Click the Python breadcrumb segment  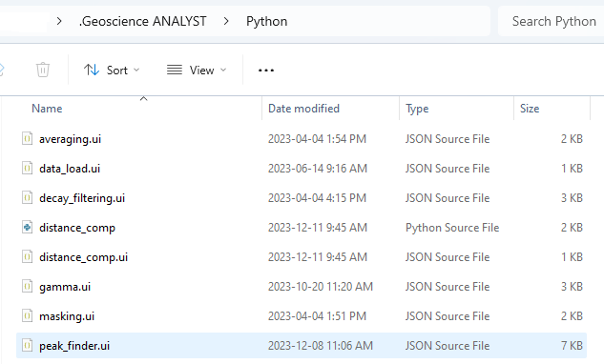pyautogui.click(x=266, y=21)
